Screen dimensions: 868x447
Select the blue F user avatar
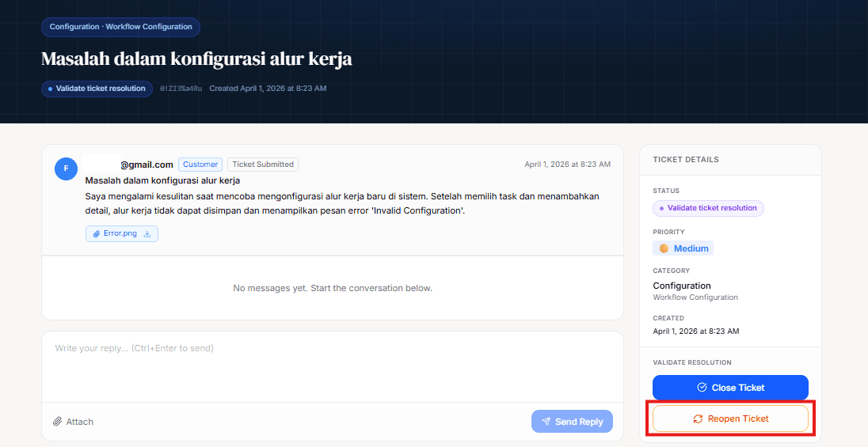(x=66, y=169)
